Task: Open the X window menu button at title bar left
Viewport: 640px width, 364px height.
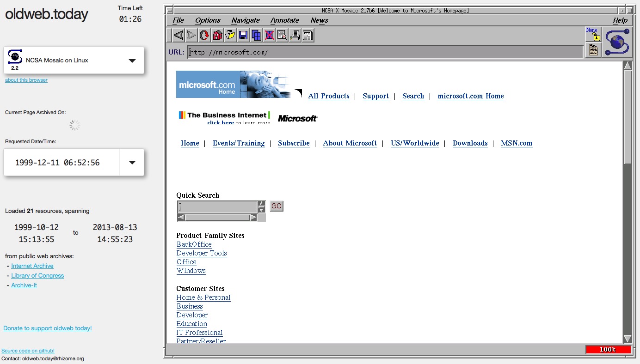Action: [x=169, y=11]
